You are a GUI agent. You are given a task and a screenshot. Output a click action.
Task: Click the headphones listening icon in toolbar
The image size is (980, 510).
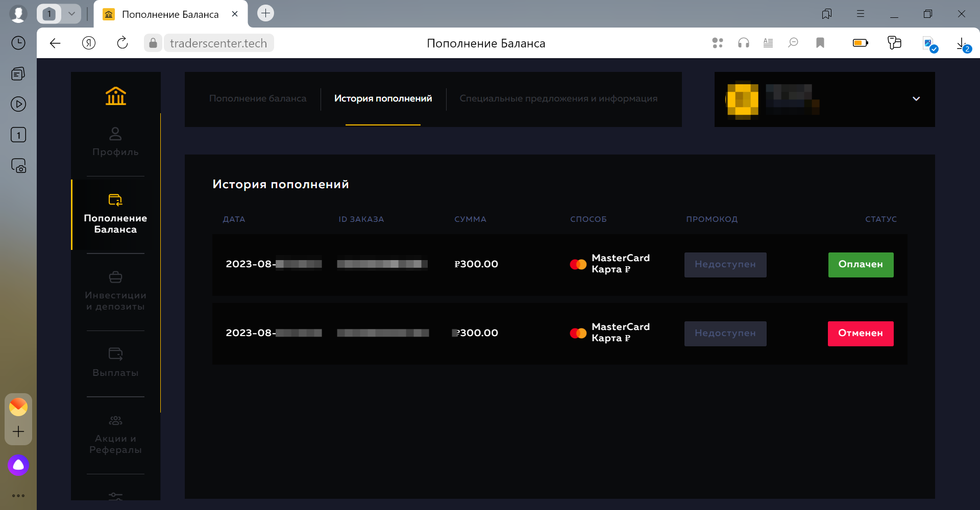point(743,43)
